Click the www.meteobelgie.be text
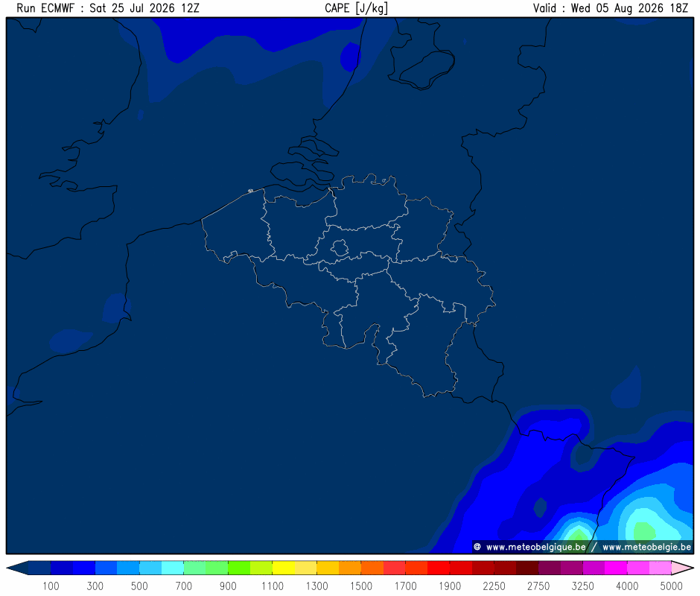700x596 pixels. [x=646, y=547]
